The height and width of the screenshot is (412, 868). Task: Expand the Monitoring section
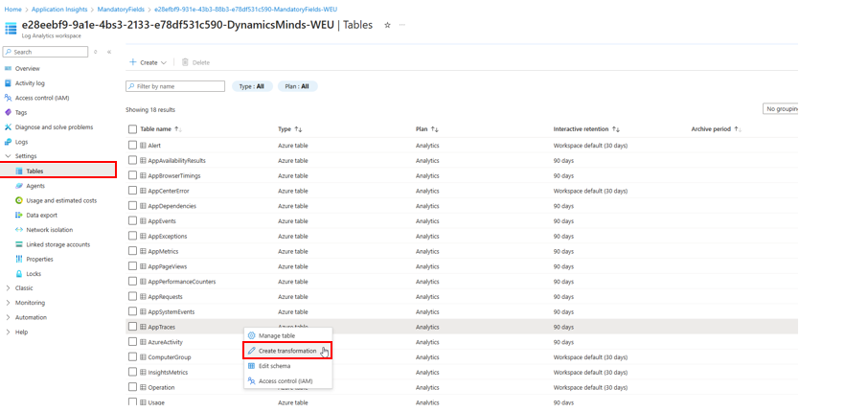coord(8,303)
